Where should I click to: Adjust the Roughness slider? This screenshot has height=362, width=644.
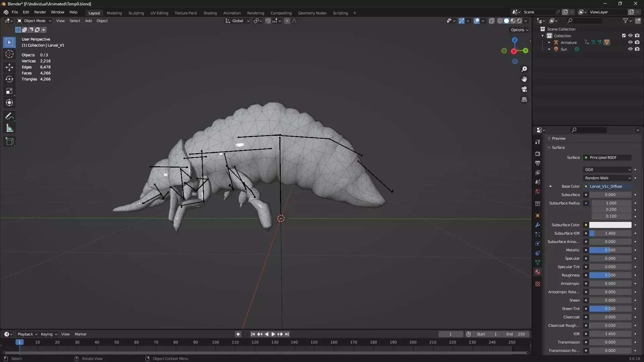(610, 275)
